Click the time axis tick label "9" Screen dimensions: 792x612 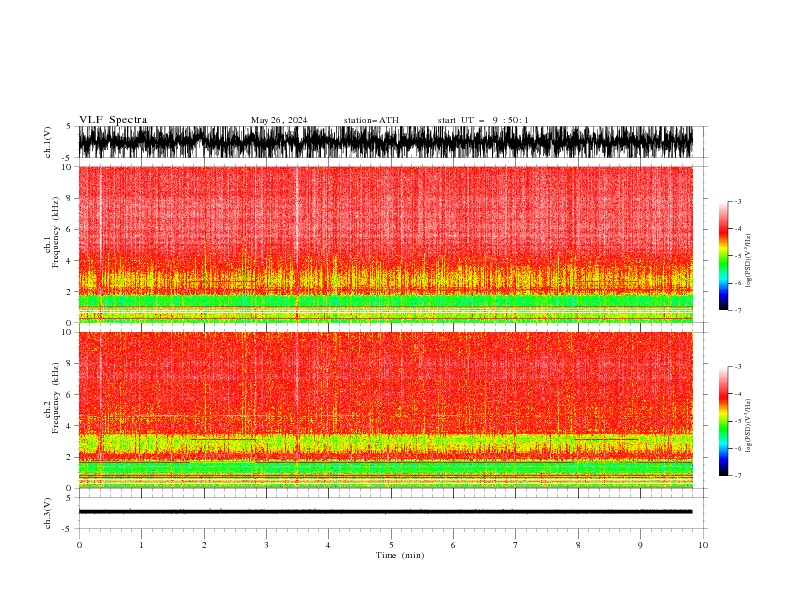640,545
